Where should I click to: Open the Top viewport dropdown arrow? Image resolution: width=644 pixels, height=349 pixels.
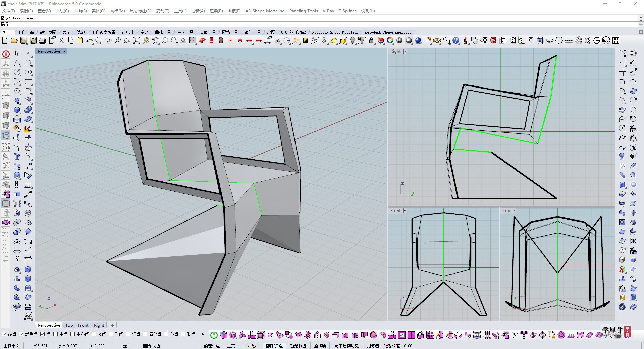514,211
